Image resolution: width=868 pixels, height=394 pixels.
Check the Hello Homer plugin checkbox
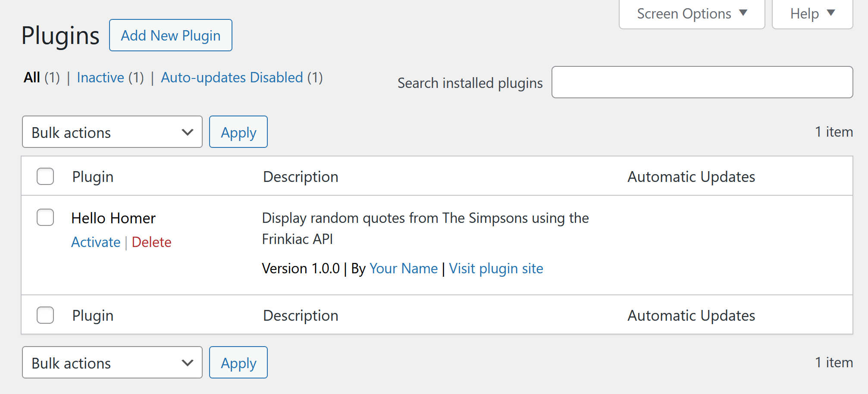tap(45, 218)
